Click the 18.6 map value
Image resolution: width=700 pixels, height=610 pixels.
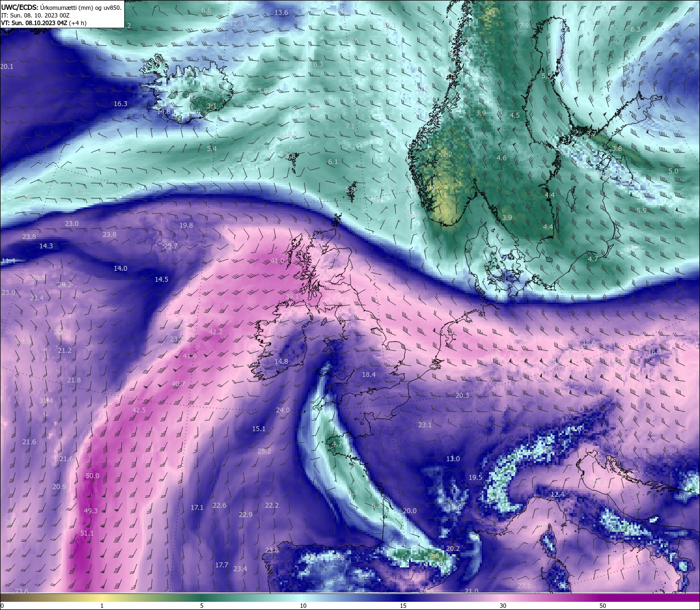589,343
